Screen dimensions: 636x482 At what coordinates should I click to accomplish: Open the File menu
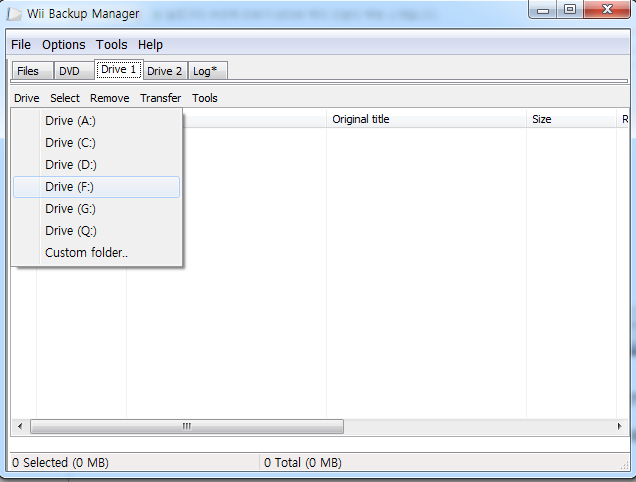click(x=21, y=45)
